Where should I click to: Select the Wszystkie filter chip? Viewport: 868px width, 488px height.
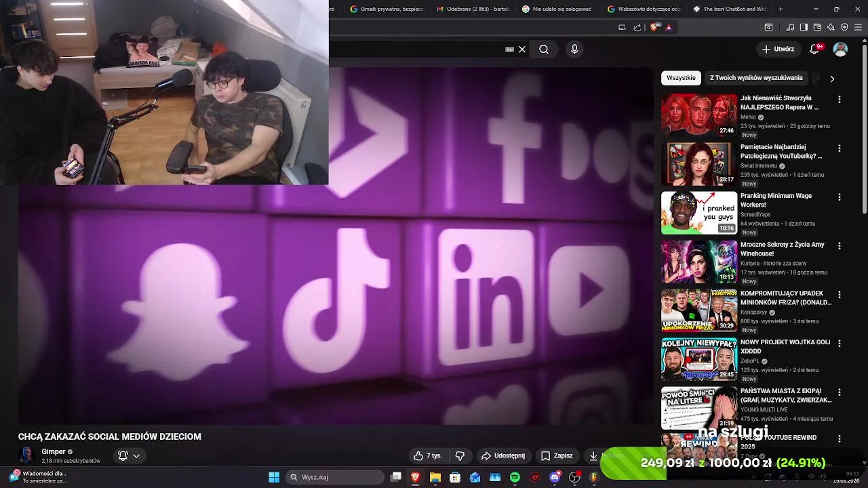pos(681,78)
